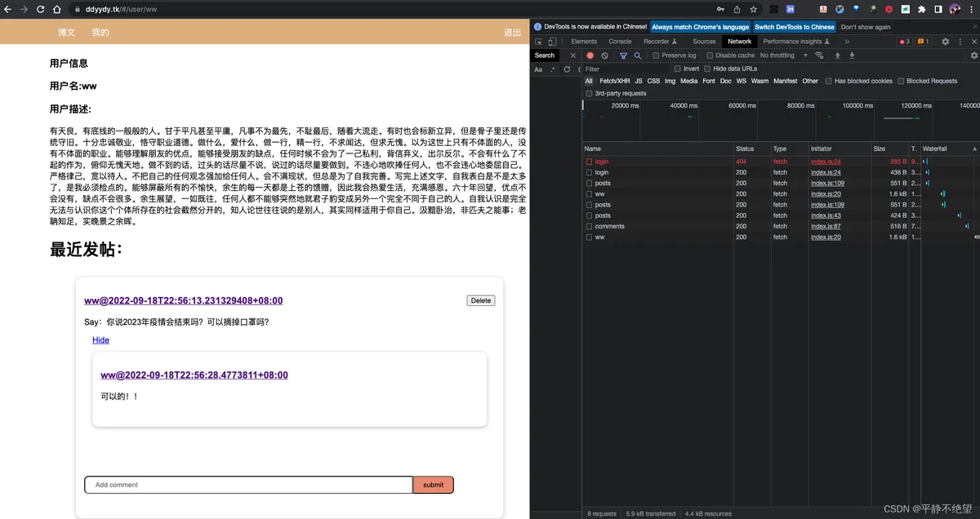Screen dimensions: 980x519
Task: Toggle the device toolbar icon in DevTools
Action: tap(552, 42)
